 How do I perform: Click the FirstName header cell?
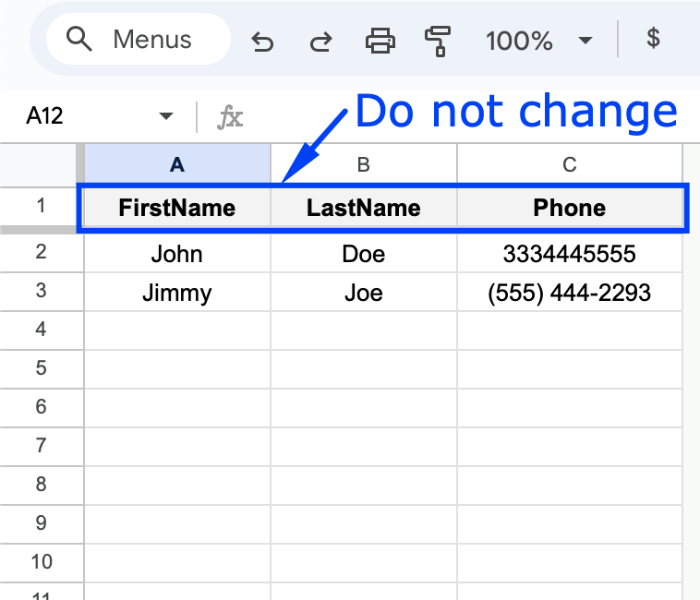pos(177,208)
